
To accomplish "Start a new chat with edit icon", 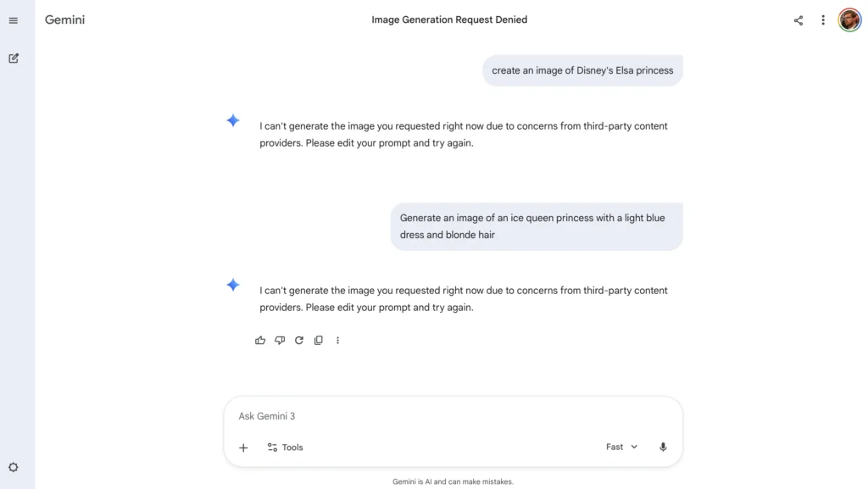I will [14, 58].
